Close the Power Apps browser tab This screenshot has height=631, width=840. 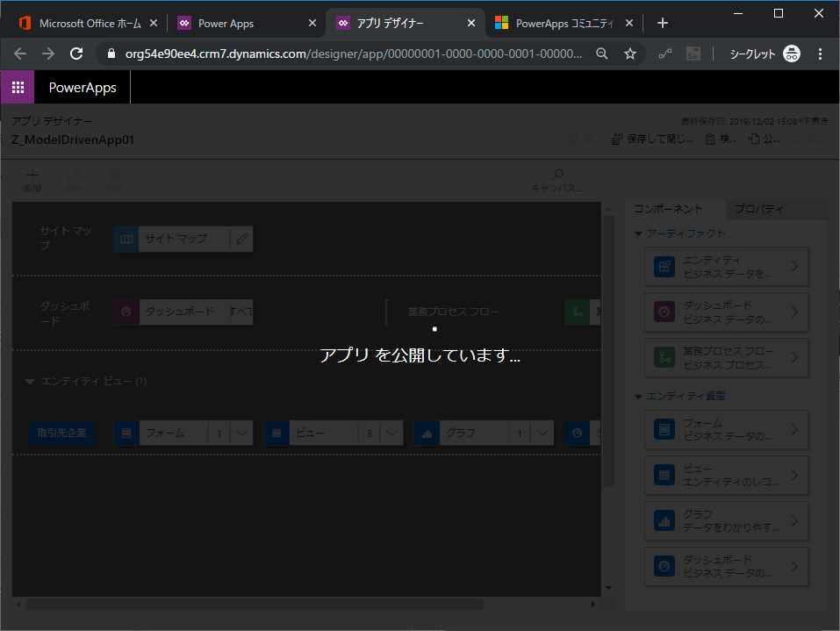312,23
